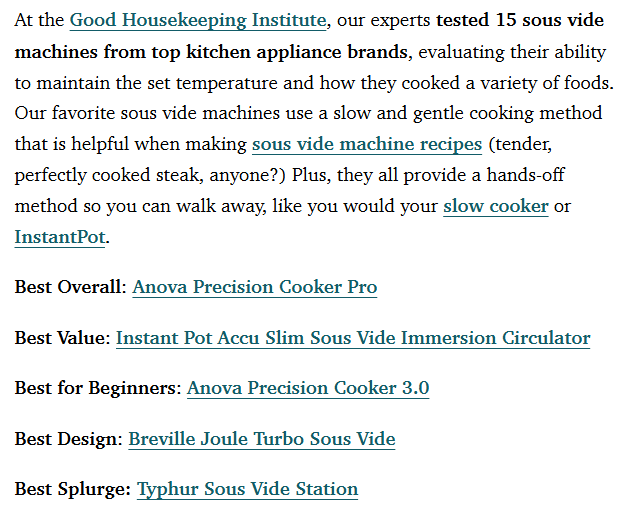Click the bold 'Best Overall' label
The image size is (619, 510).
coord(68,287)
